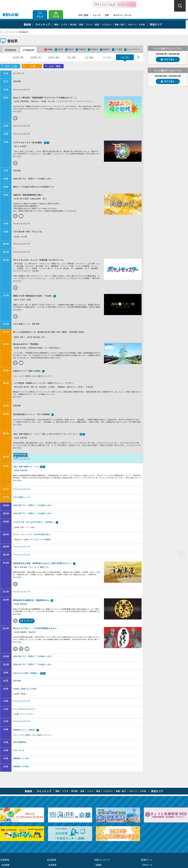Go to the KBS京都 logo home
The image size is (188, 868).
[x=10, y=15]
